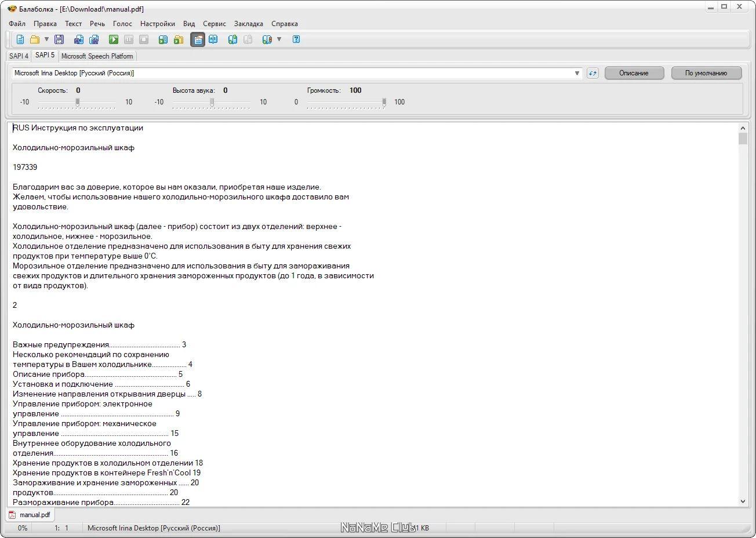Select the SAPI 5 tab
This screenshot has height=538, width=756.
point(45,55)
